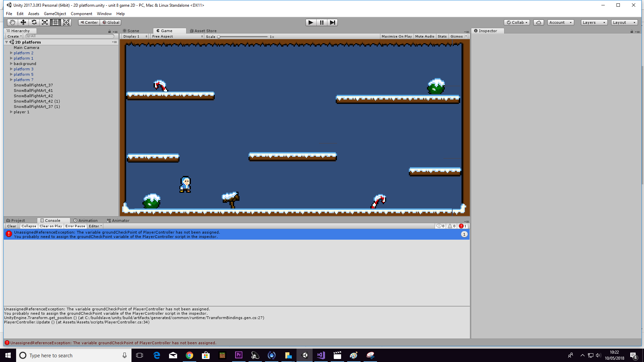Viewport: 644px width, 362px height.
Task: Open the GameObject menu
Action: tap(55, 14)
